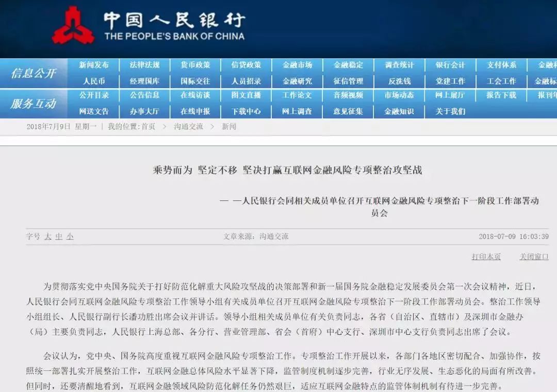This screenshot has width=557, height=392.
Task: Open 新闻 in the breadcrumb
Action: (x=229, y=127)
